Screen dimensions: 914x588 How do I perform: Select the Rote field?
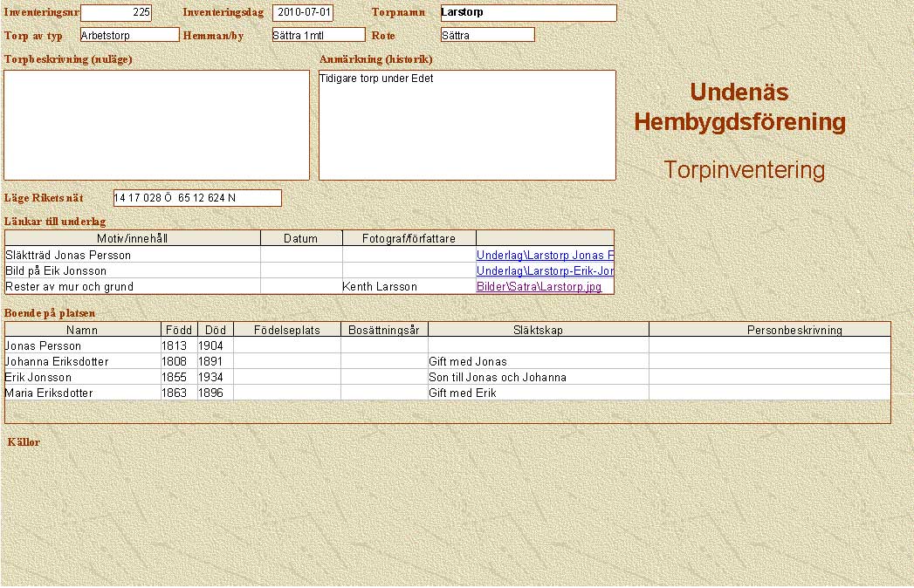click(487, 35)
